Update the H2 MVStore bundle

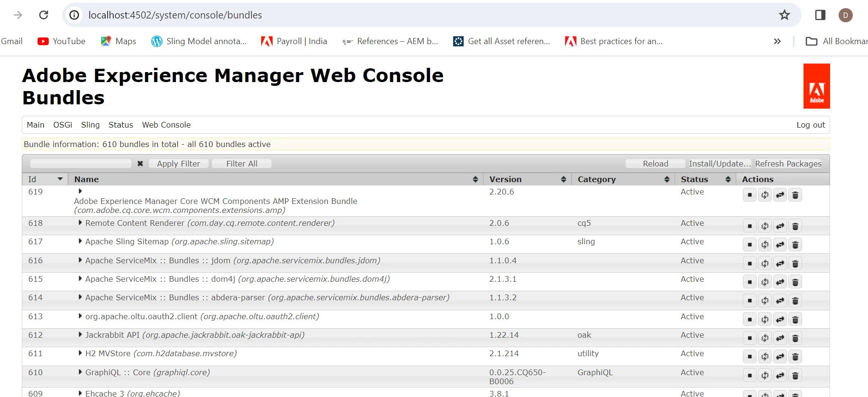point(780,357)
